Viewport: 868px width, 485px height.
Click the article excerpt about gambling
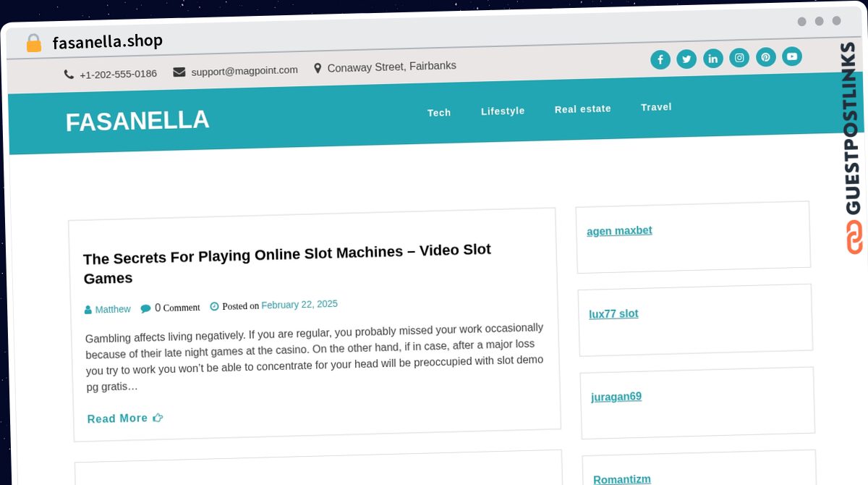tap(314, 358)
